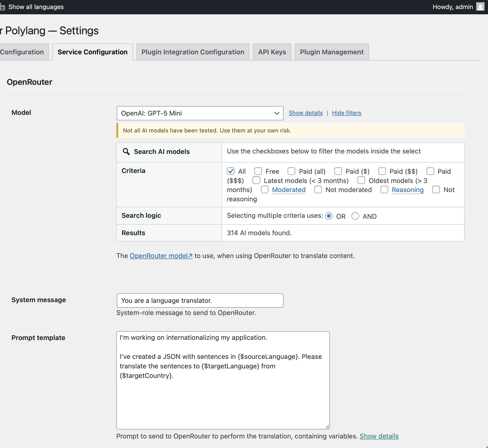This screenshot has width=488, height=448.
Task: Click the admin avatar in top bar
Action: 480,6
